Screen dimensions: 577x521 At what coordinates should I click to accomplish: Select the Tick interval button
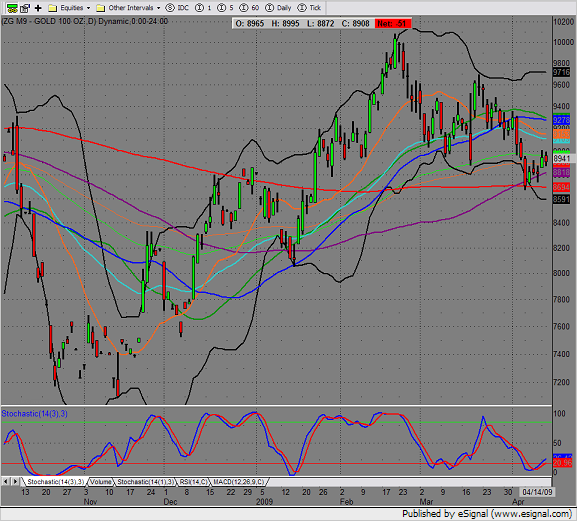309,8
